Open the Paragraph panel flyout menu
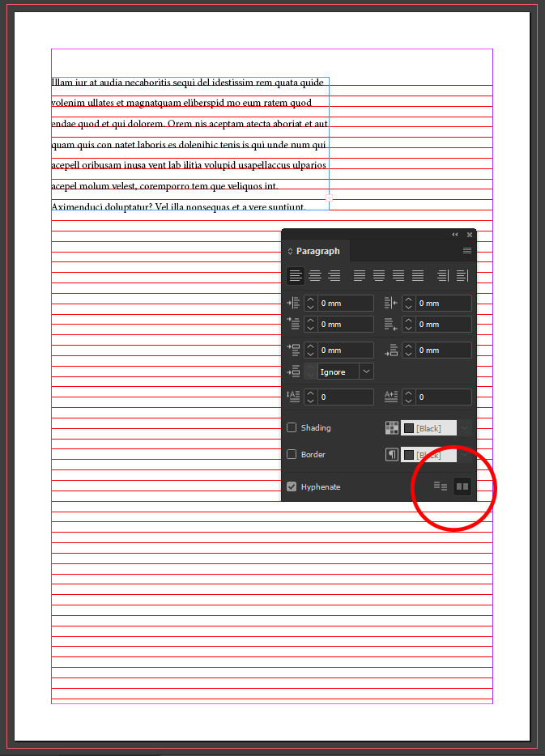This screenshot has width=545, height=756. [x=467, y=251]
